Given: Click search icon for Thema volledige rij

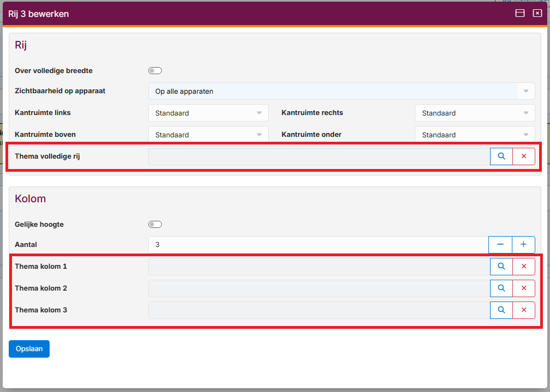Looking at the screenshot, I should click(501, 156).
